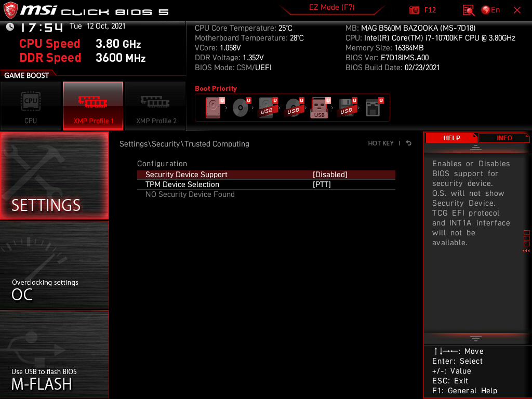Click the ESC: Exit hint
This screenshot has height=399, width=532.
tap(450, 381)
